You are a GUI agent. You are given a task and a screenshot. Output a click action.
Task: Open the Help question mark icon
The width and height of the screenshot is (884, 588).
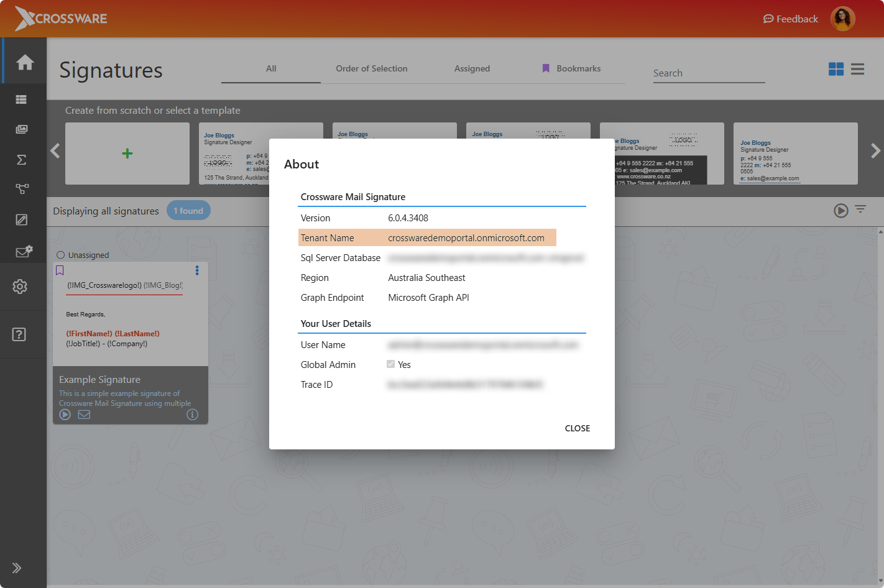pyautogui.click(x=19, y=334)
